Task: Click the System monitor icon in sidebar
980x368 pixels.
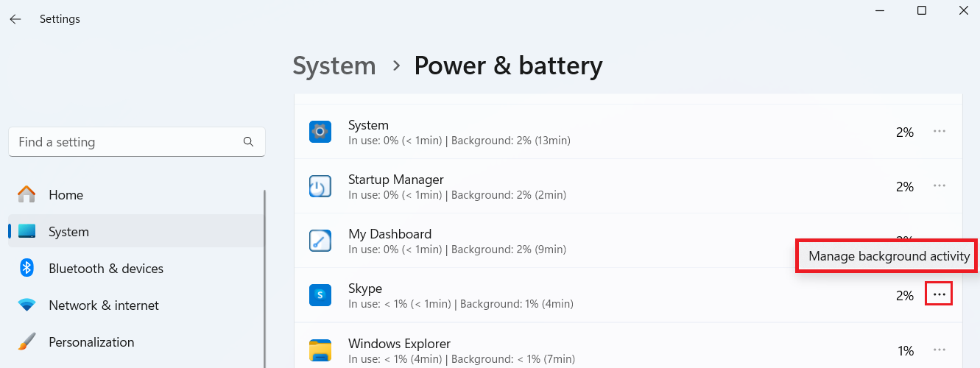Action: tap(27, 231)
